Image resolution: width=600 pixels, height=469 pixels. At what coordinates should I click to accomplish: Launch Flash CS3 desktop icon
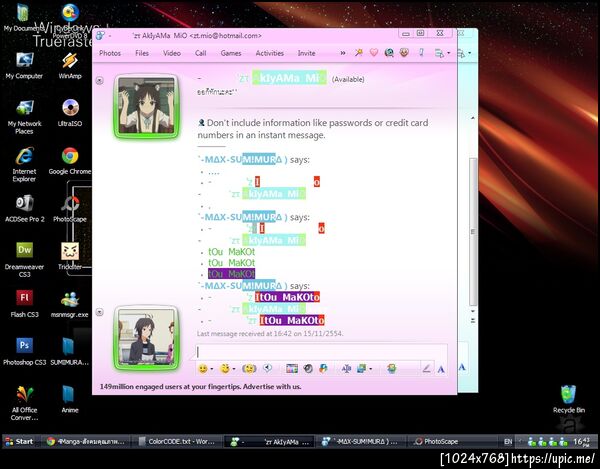tap(24, 304)
